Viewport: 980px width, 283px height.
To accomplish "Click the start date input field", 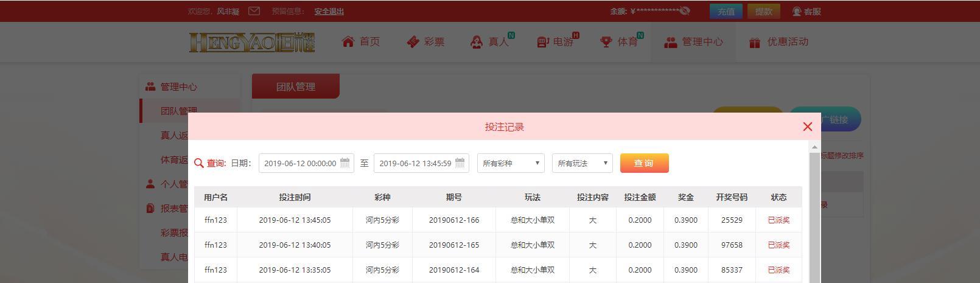I will 299,163.
